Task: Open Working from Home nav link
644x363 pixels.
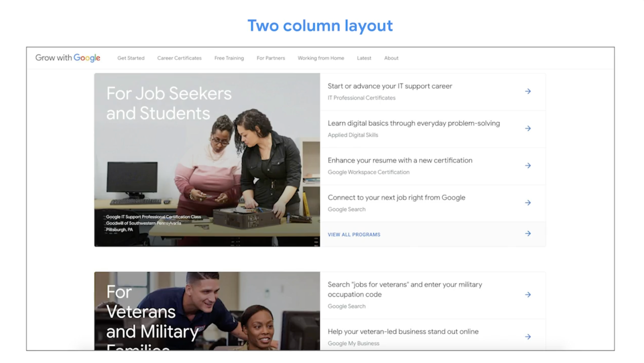Action: pyautogui.click(x=321, y=58)
